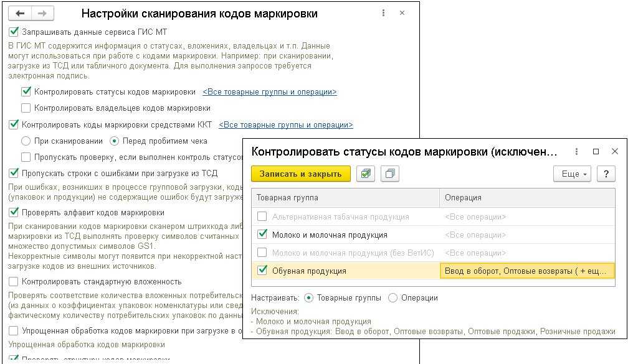Enable 'Контролировать владельцев кодов маркировки'

[26, 108]
